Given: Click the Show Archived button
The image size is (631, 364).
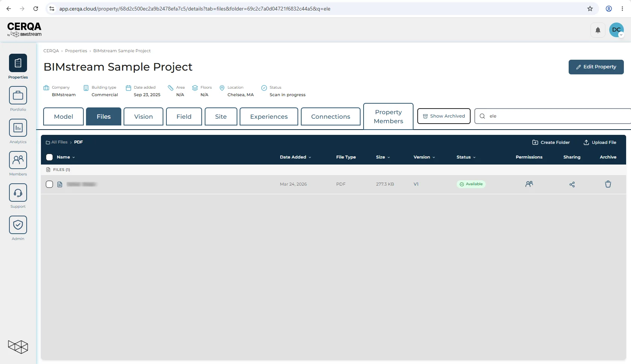Looking at the screenshot, I should click(x=444, y=116).
